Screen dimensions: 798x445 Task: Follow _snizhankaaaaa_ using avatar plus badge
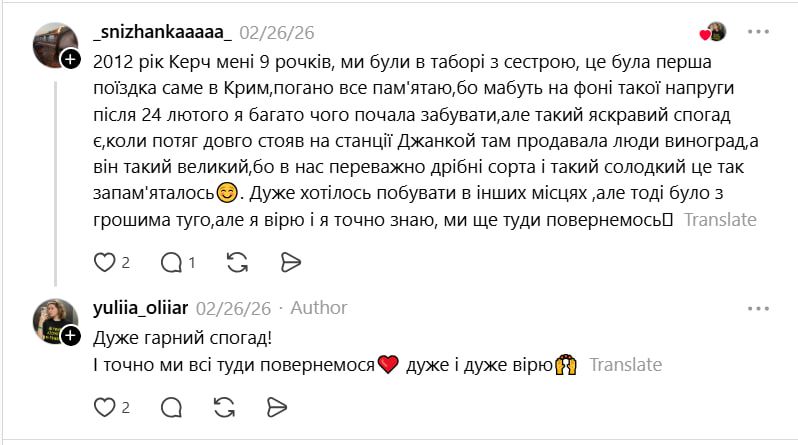pyautogui.click(x=71, y=61)
